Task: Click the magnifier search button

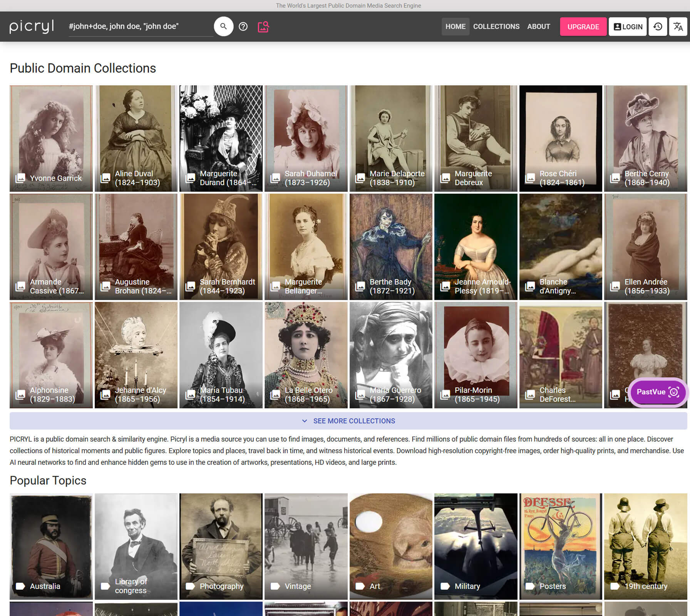Action: [x=223, y=27]
